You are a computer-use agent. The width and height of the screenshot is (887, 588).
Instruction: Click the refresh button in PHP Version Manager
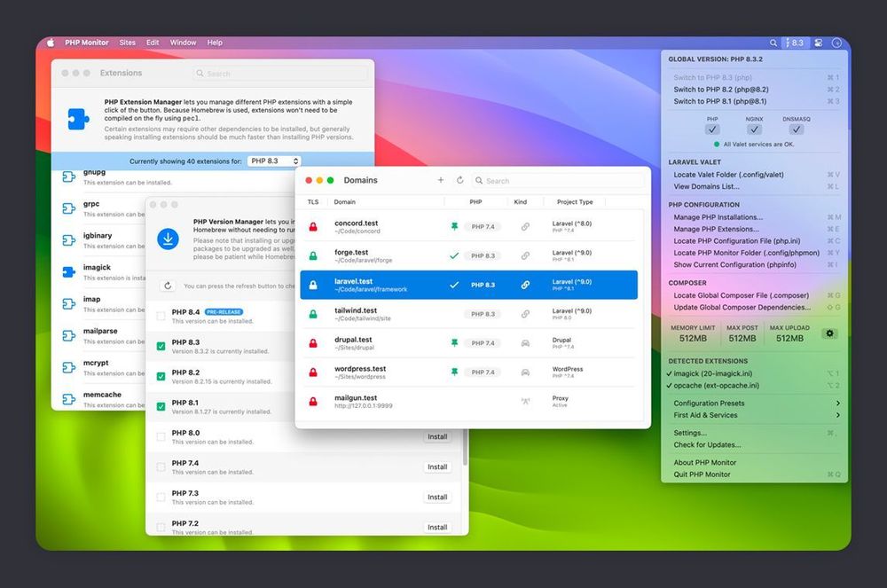click(168, 286)
